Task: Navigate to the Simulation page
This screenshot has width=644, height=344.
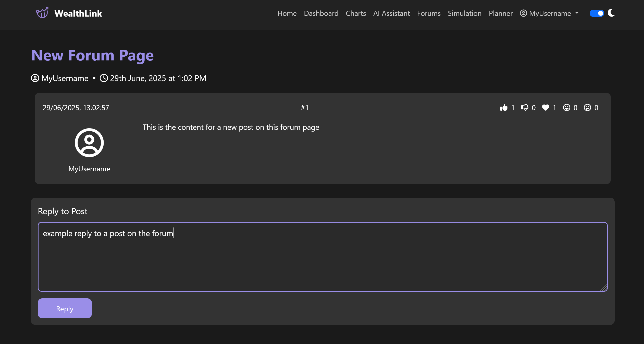Action: (464, 13)
